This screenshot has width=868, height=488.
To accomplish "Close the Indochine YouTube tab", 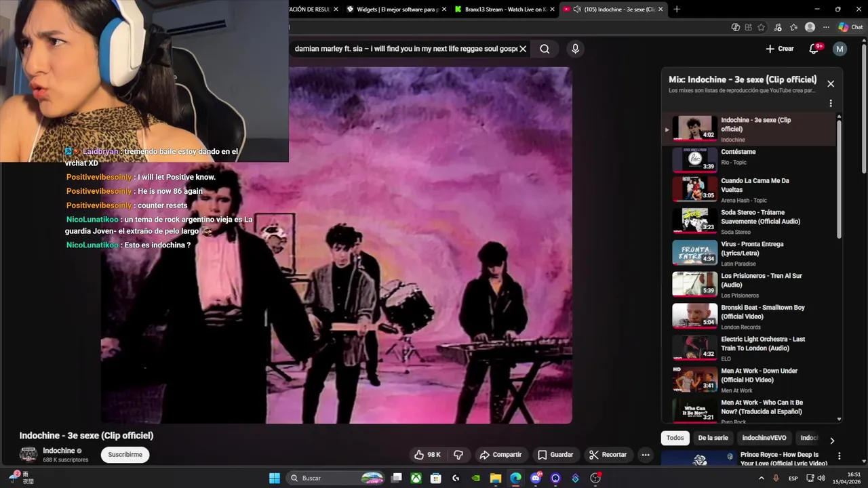I will (660, 9).
